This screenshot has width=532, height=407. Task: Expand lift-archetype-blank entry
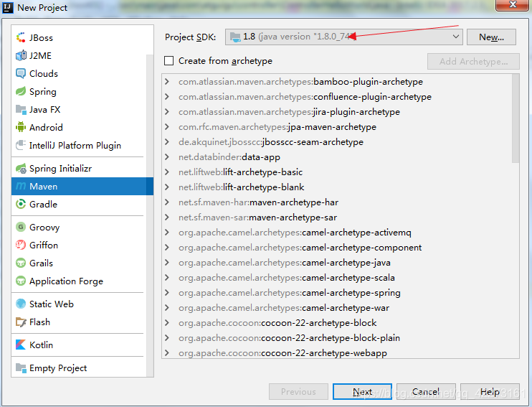[167, 187]
